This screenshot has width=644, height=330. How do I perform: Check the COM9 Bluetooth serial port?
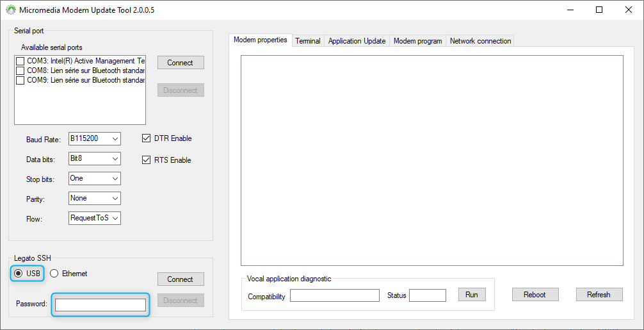[20, 80]
